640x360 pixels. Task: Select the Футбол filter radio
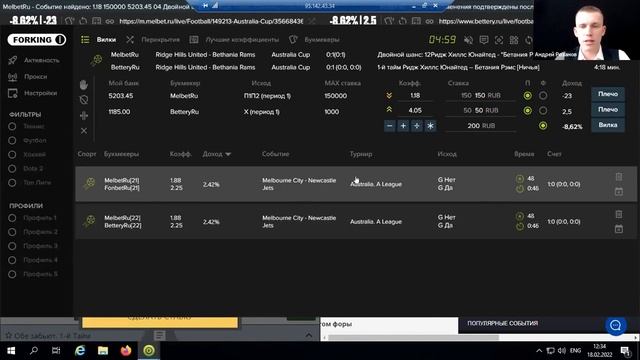12,140
